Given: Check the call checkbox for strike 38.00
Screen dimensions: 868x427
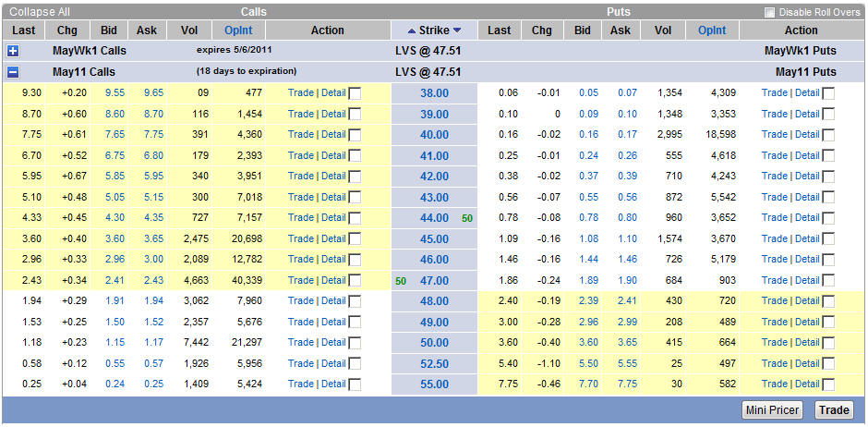Looking at the screenshot, I should point(356,93).
